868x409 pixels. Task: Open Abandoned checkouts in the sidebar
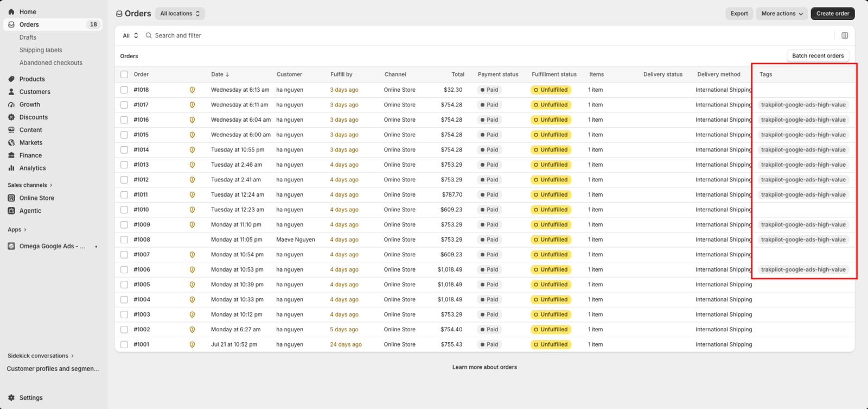[x=51, y=63]
